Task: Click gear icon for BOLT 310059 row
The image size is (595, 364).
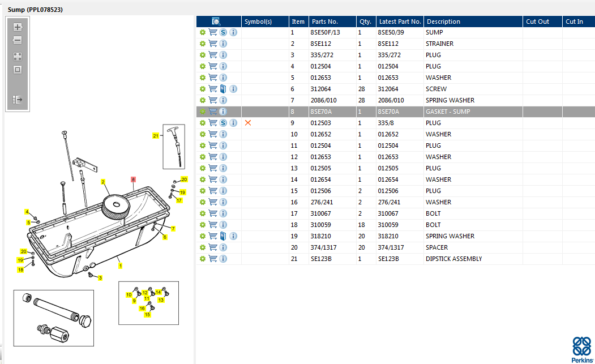Action: [203, 225]
